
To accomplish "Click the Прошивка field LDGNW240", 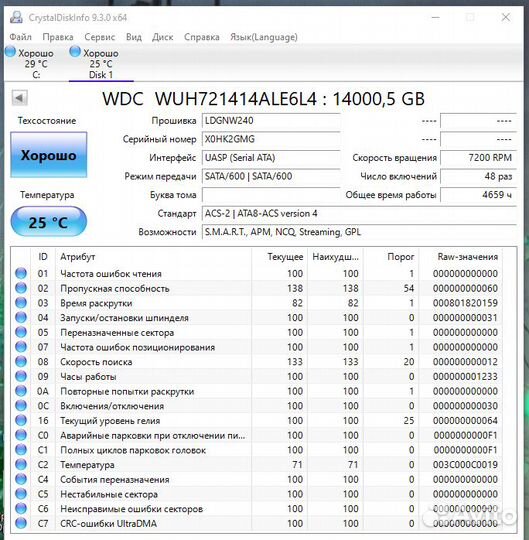I will tap(271, 121).
